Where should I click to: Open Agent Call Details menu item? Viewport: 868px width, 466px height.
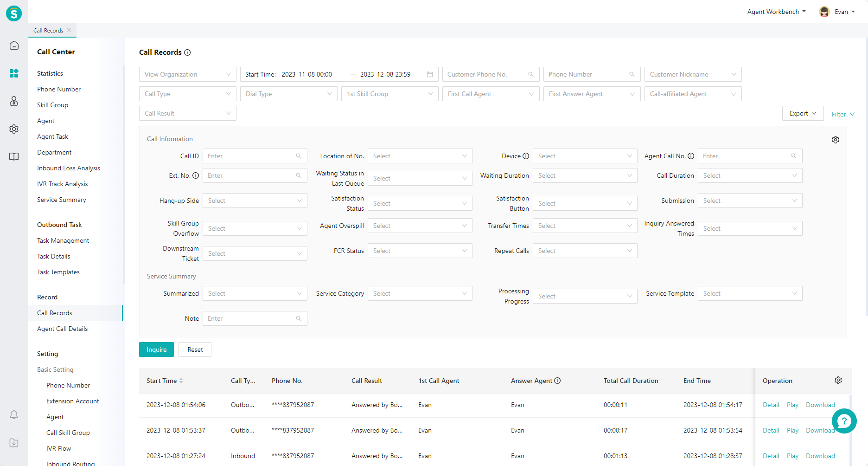[x=63, y=329]
